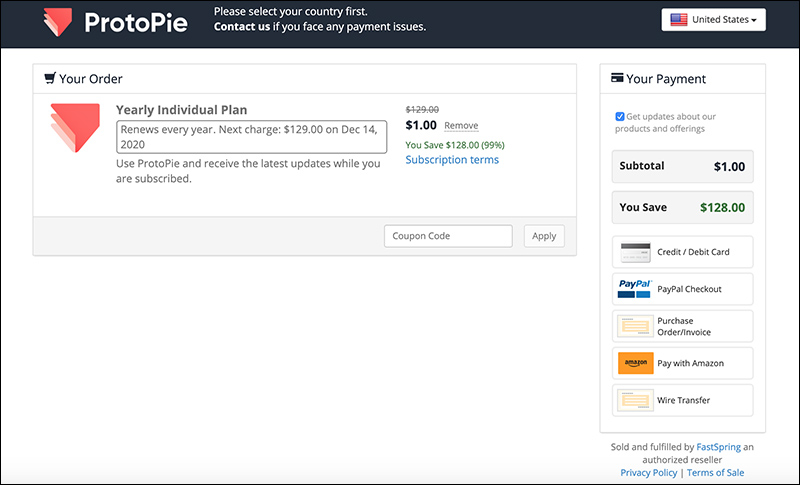This screenshot has height=485, width=800.
Task: Click the credit card icon beside Your Payment
Action: pyautogui.click(x=617, y=78)
